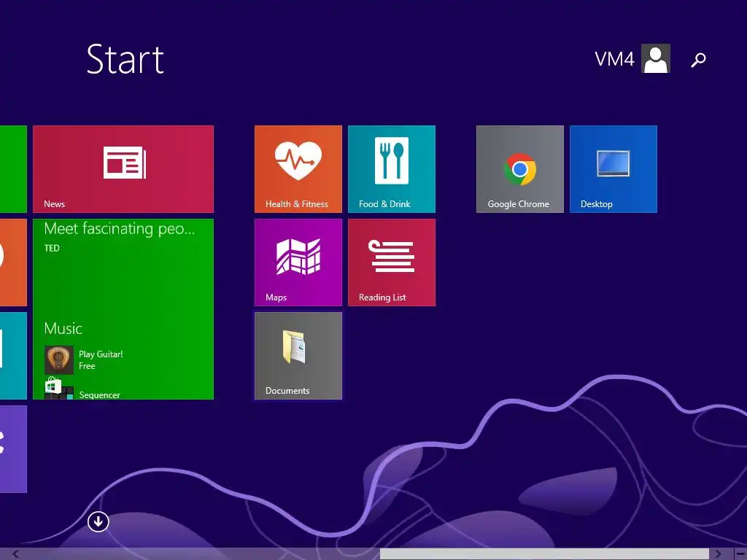
Task: Launch the Reading List tile
Action: 392,262
